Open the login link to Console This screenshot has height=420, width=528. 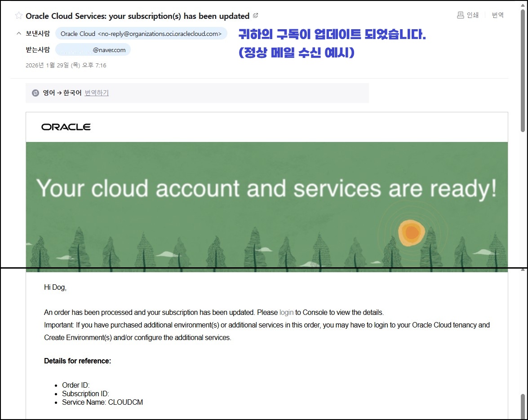point(286,312)
